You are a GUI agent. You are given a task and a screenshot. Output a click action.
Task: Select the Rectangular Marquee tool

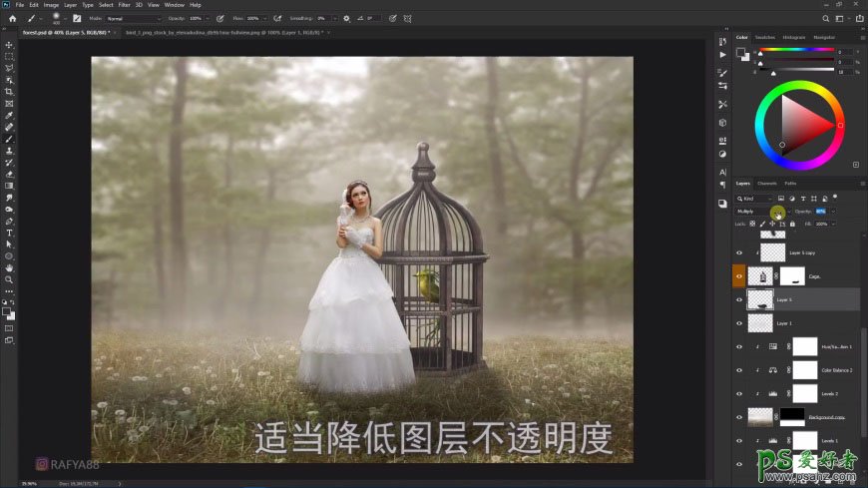click(9, 57)
